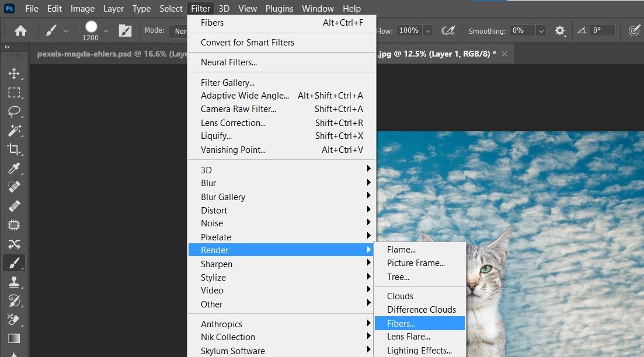The width and height of the screenshot is (644, 357).
Task: Choose Clouds in Render submenu
Action: tap(420, 296)
